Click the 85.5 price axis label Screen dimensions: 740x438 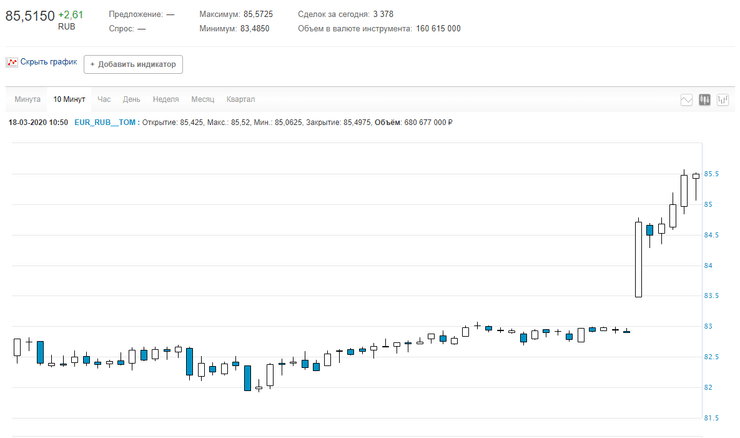coord(712,174)
